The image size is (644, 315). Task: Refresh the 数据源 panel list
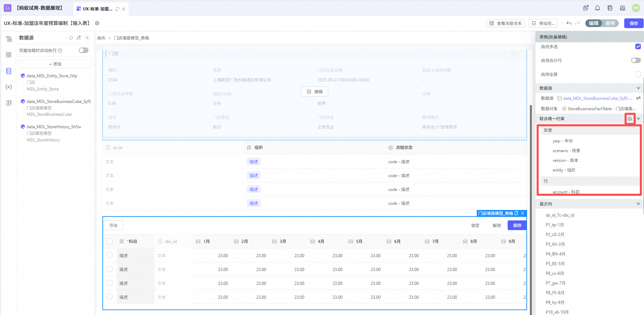coord(71,38)
